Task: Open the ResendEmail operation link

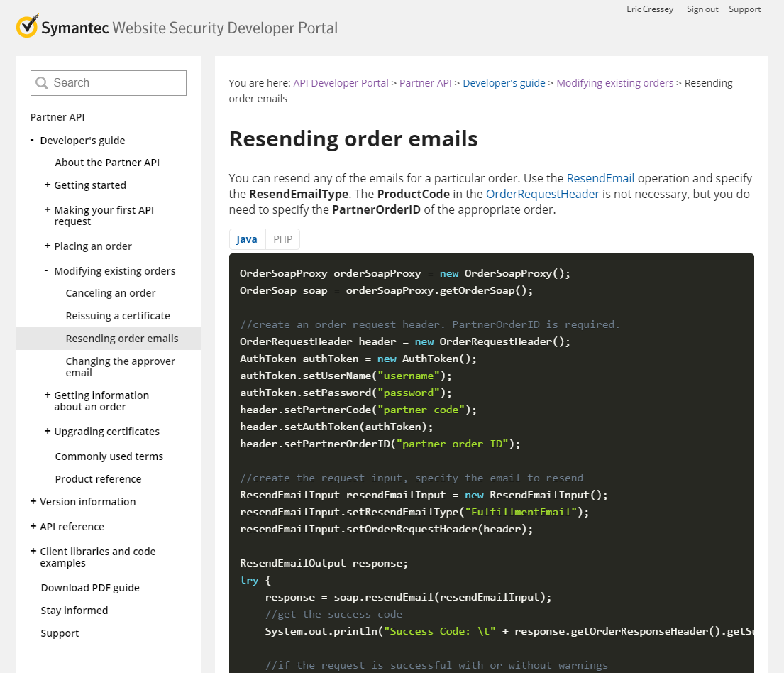Action: coord(600,178)
